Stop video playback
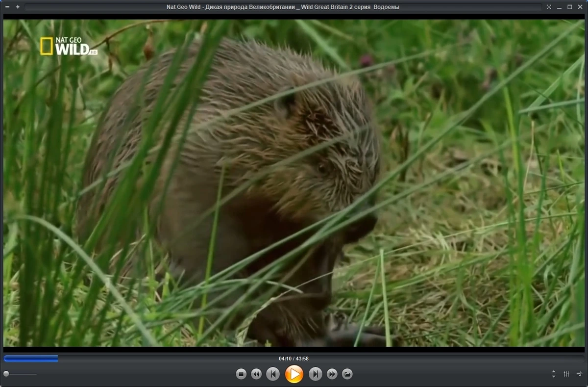 [241, 374]
